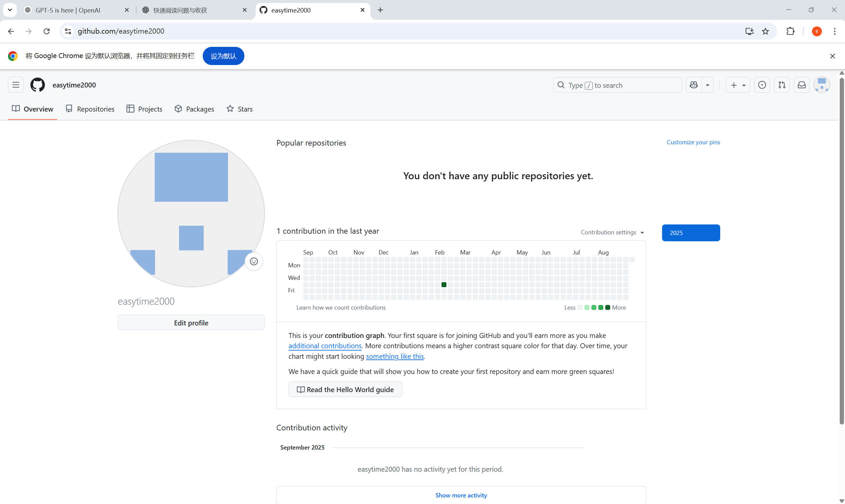The image size is (845, 504).
Task: Click Read the Hello World guide
Action: click(345, 389)
